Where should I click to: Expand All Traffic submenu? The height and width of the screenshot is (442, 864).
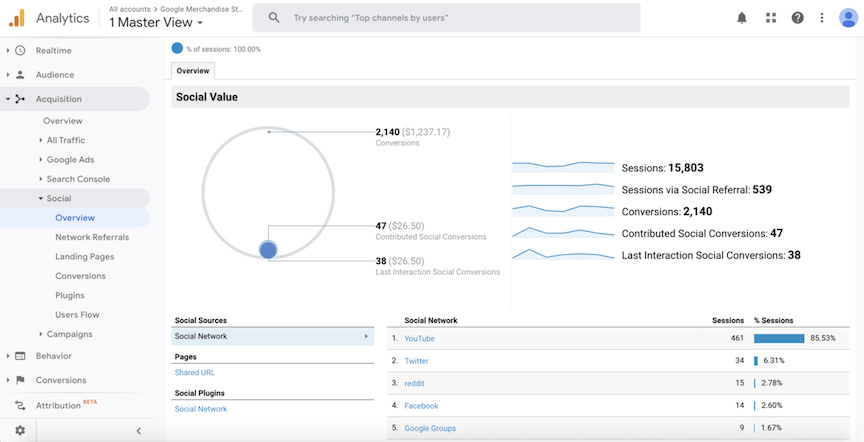tap(41, 141)
